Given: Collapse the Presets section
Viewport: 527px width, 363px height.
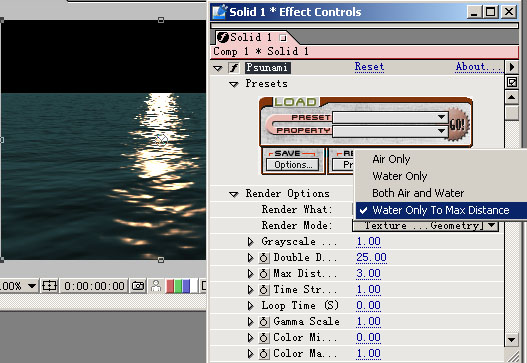Looking at the screenshot, I should point(234,84).
